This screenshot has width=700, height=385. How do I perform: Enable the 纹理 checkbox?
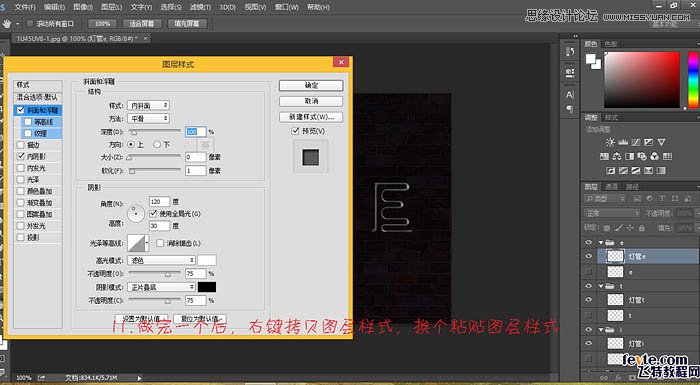click(28, 133)
